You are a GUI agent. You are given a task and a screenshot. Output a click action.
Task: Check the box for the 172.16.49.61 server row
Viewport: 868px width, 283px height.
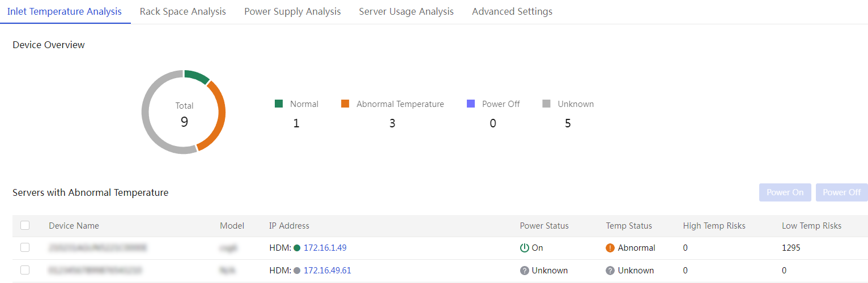tap(25, 270)
